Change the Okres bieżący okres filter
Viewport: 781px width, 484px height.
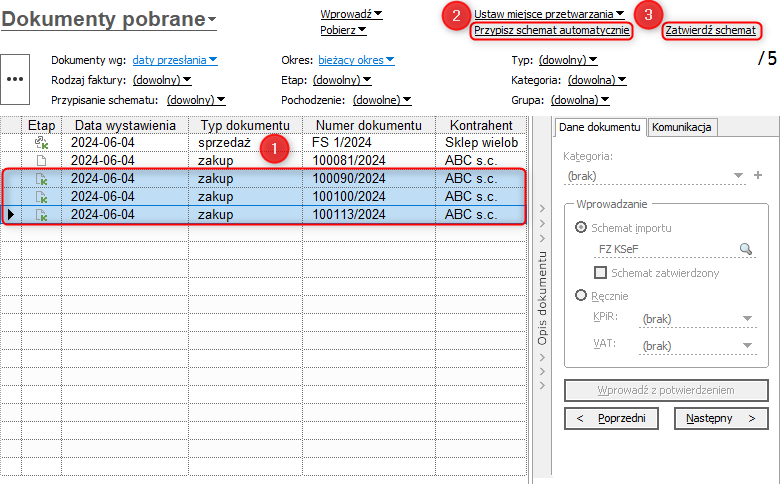click(356, 60)
